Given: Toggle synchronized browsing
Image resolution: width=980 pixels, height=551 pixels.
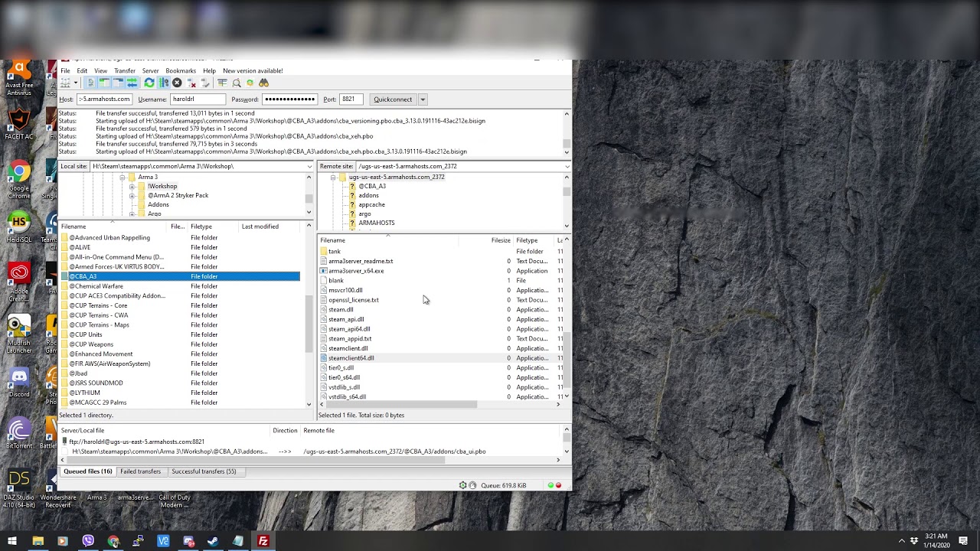Looking at the screenshot, I should point(250,83).
